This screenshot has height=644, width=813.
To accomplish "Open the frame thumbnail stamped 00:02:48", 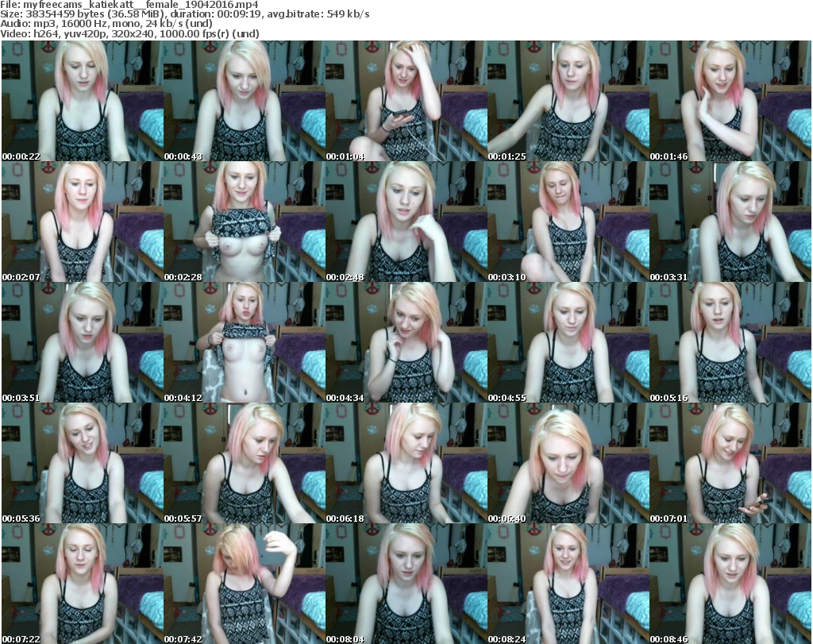I will click(x=406, y=222).
